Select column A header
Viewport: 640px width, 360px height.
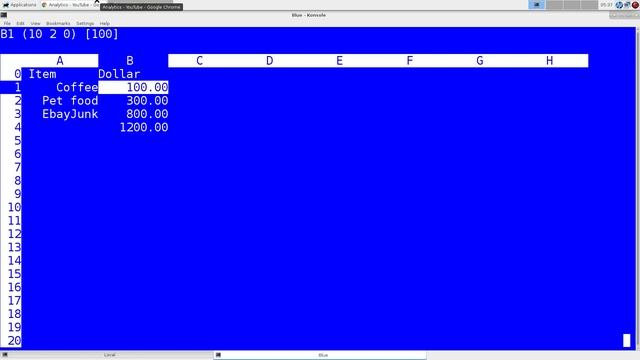tap(60, 61)
